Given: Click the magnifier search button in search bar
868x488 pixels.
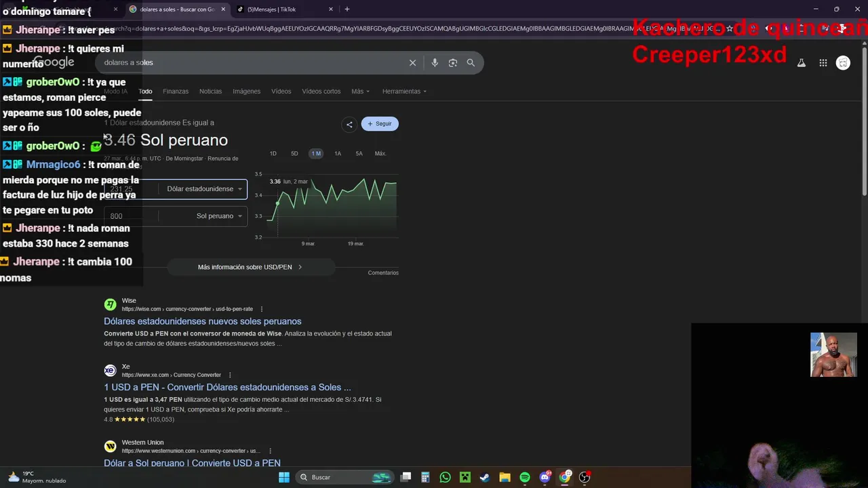Looking at the screenshot, I should tap(471, 62).
